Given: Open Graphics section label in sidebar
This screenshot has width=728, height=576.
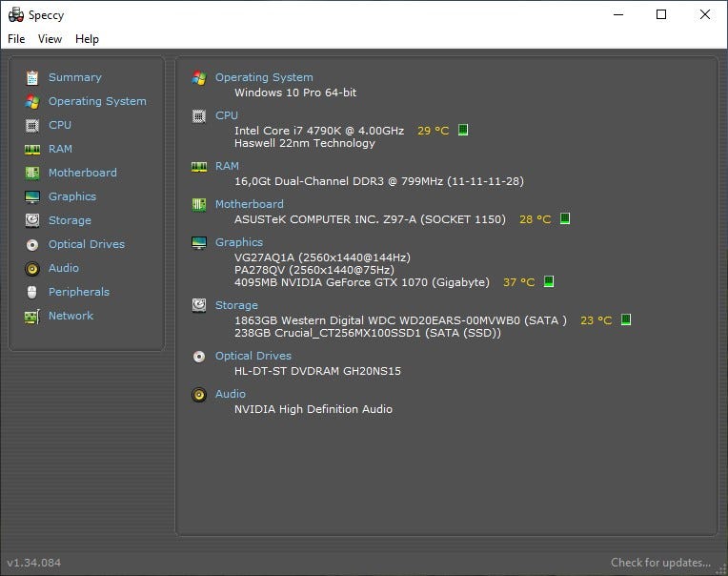Looking at the screenshot, I should 72,196.
